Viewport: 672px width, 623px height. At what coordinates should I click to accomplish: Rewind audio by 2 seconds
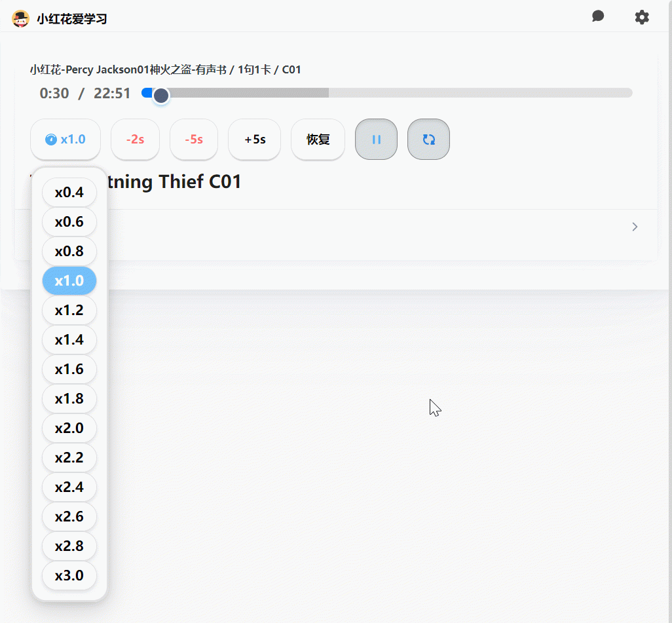[x=135, y=140]
